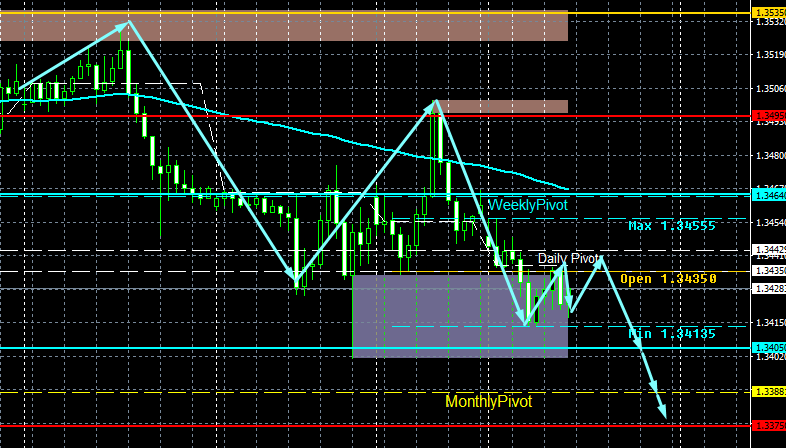The height and width of the screenshot is (448, 786).
Task: Click the WeeklyPivot label on chart
Action: (x=528, y=205)
